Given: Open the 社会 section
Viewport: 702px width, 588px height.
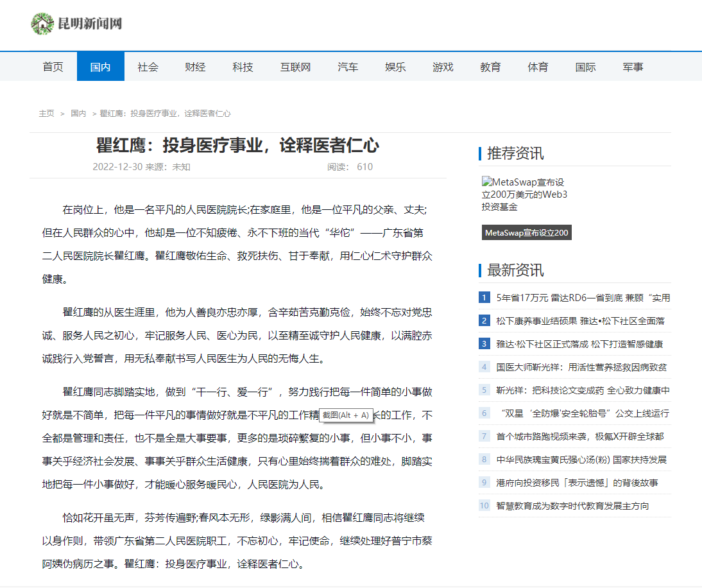Looking at the screenshot, I should coord(148,67).
